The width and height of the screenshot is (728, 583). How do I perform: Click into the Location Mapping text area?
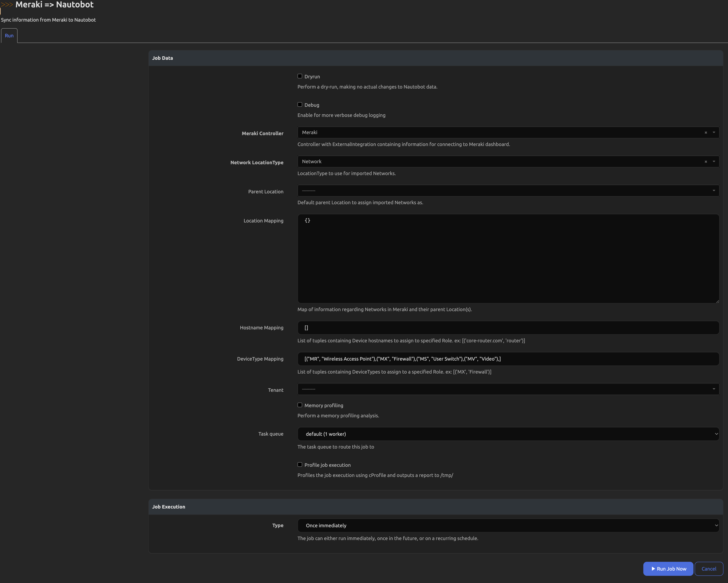[x=508, y=259]
